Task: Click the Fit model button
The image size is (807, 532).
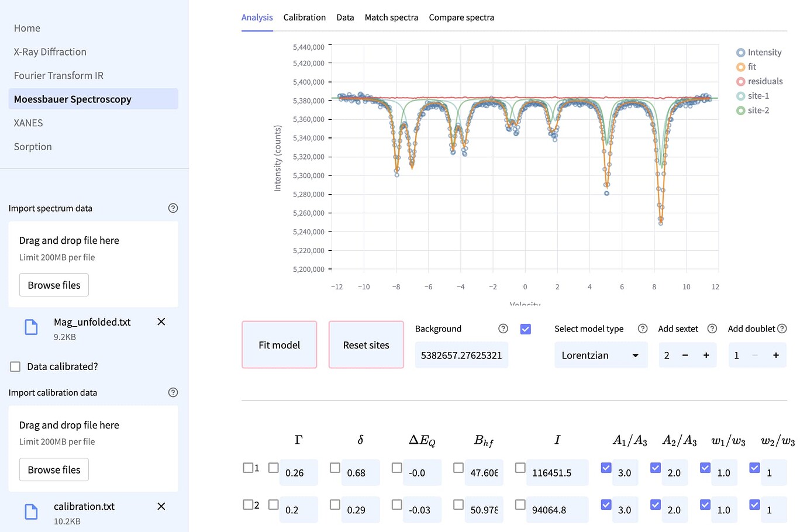Action: coord(279,344)
